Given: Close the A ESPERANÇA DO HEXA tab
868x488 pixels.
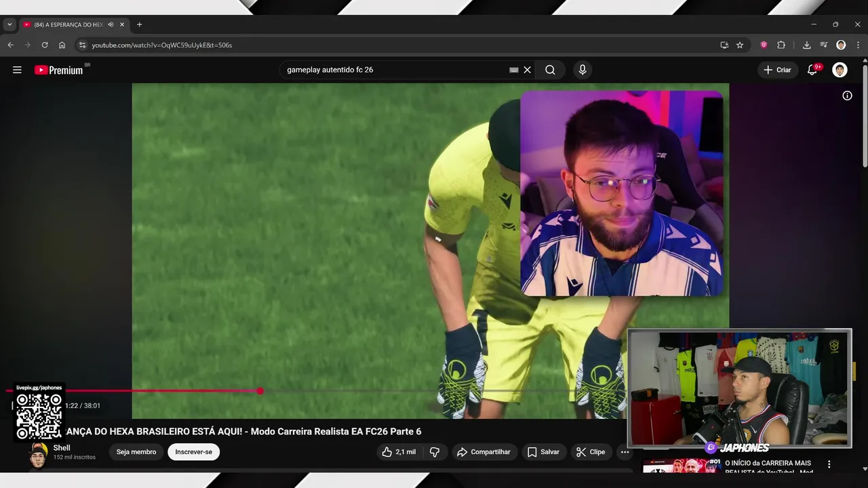Looking at the screenshot, I should click(122, 24).
